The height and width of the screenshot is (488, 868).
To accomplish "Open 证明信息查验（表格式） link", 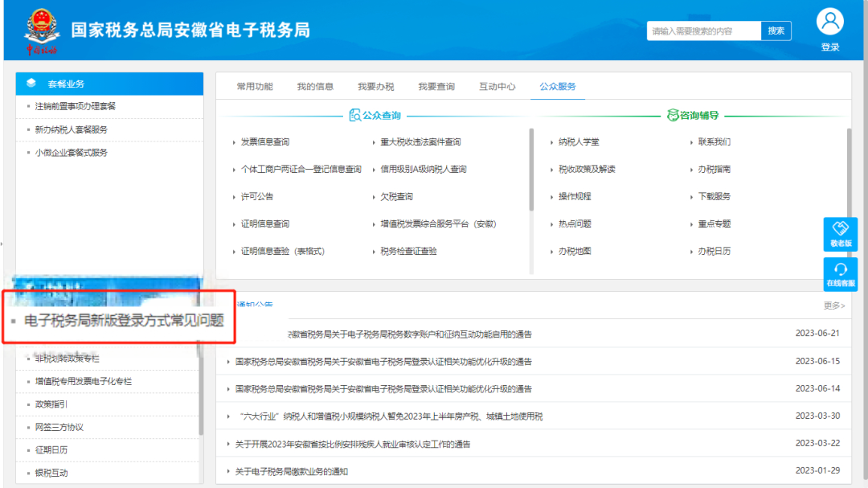I will coord(283,252).
